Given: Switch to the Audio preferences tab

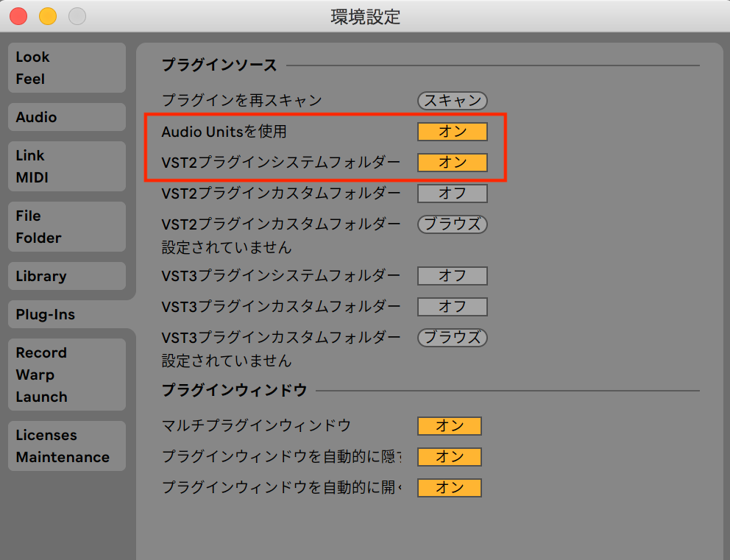Looking at the screenshot, I should [67, 117].
